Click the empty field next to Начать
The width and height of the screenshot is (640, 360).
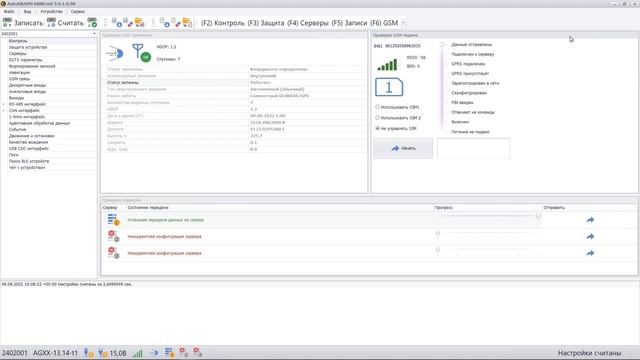(473, 148)
